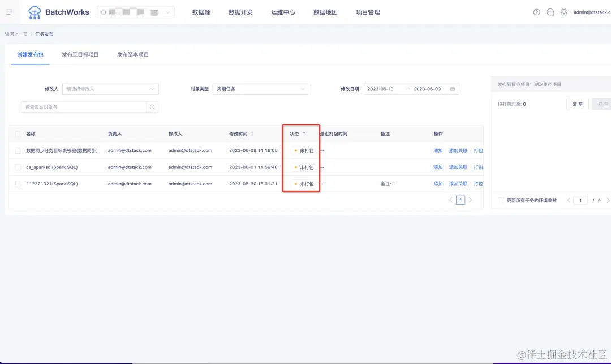611x364 pixels.
Task: Open the settings gear icon
Action: [564, 12]
